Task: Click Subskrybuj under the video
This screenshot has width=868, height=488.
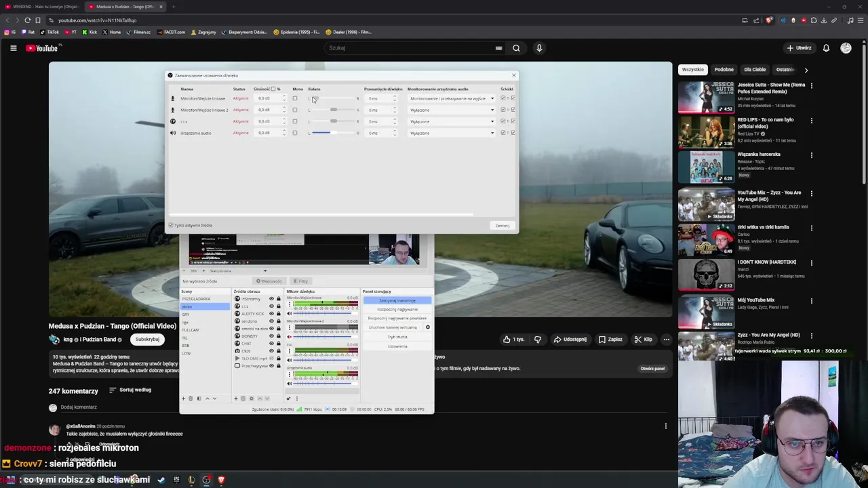Action: pos(147,340)
